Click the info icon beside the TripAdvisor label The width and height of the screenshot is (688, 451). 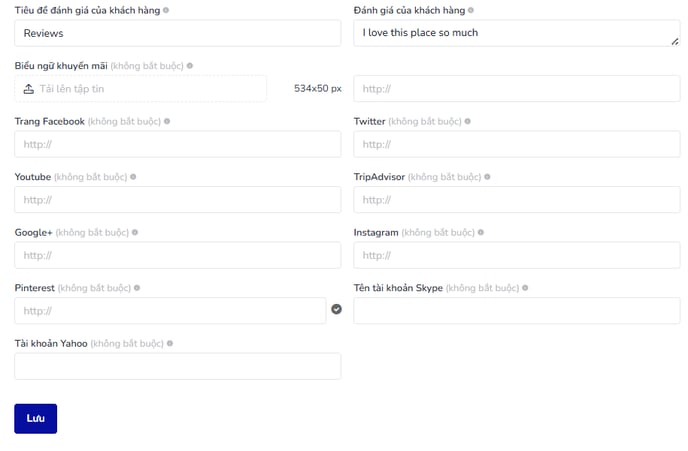(487, 177)
